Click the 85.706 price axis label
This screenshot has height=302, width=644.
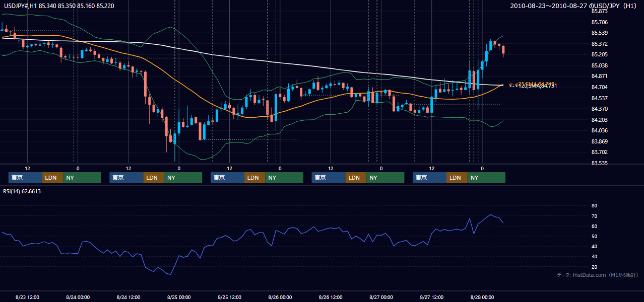click(599, 22)
